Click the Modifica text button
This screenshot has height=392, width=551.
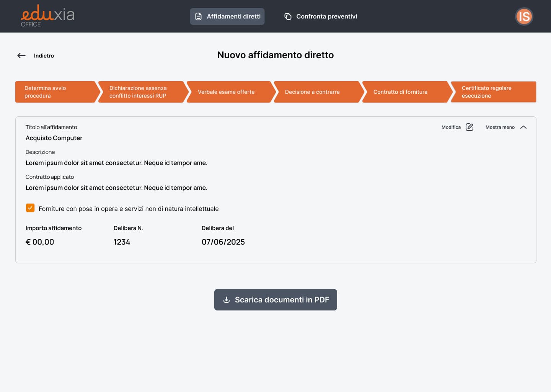451,127
